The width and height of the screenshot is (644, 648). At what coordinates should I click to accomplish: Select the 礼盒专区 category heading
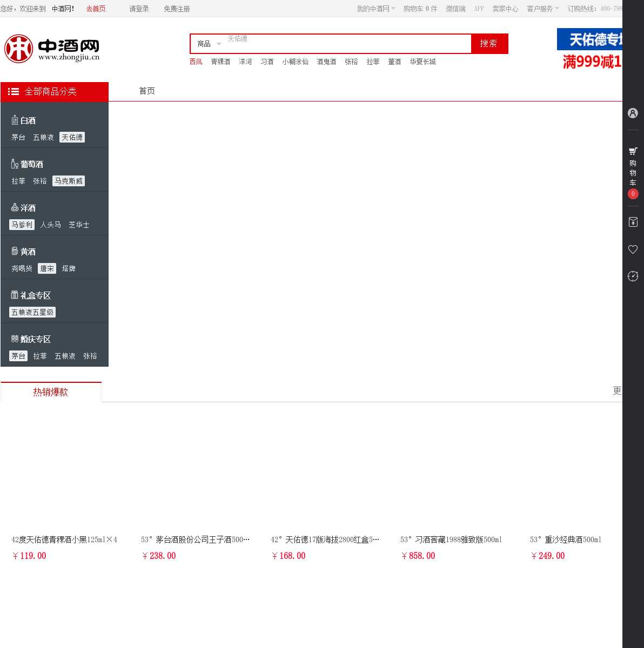coord(35,295)
